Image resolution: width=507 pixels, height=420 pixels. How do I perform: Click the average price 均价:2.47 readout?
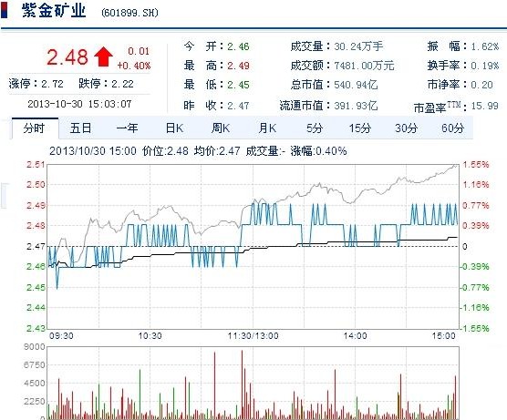[x=217, y=151]
